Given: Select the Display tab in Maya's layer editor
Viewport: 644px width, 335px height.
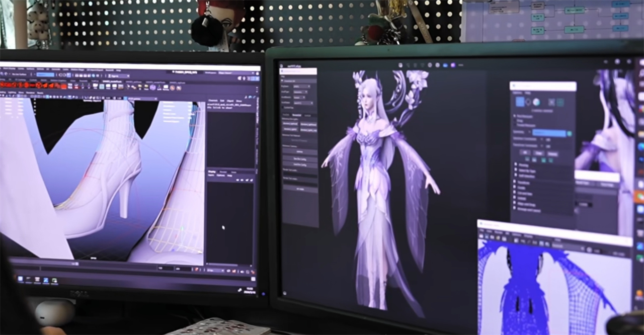Looking at the screenshot, I should (213, 171).
